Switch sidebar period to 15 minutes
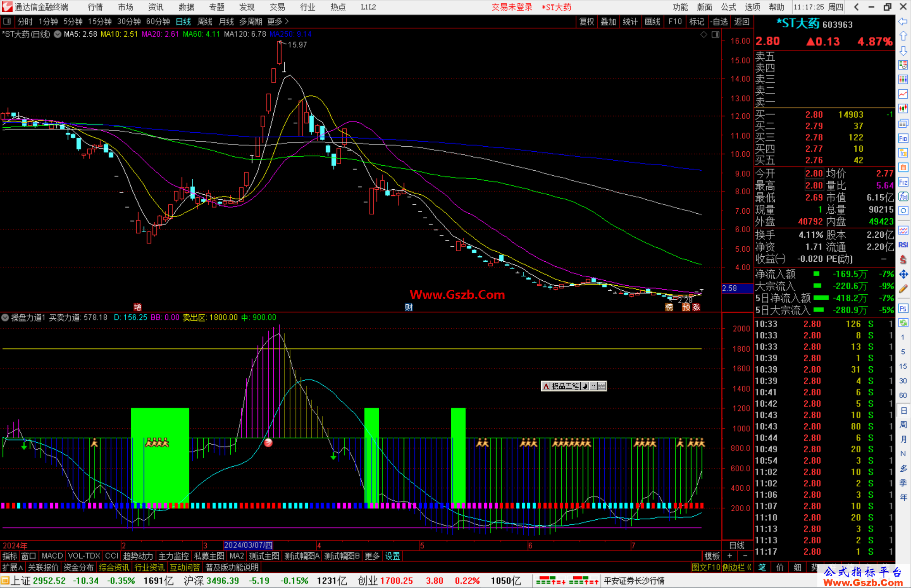The width and height of the screenshot is (911, 588). 903,366
